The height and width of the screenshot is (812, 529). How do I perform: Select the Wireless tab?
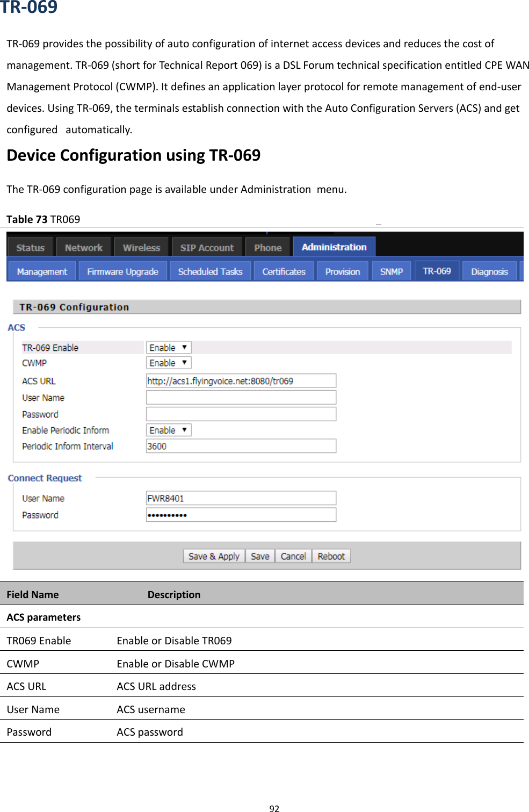click(x=141, y=247)
